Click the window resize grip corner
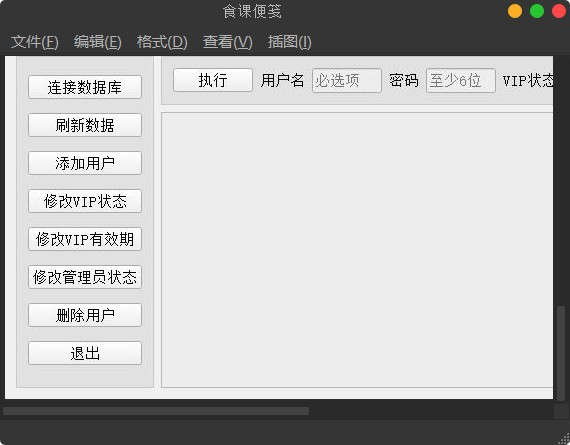 coord(564,439)
